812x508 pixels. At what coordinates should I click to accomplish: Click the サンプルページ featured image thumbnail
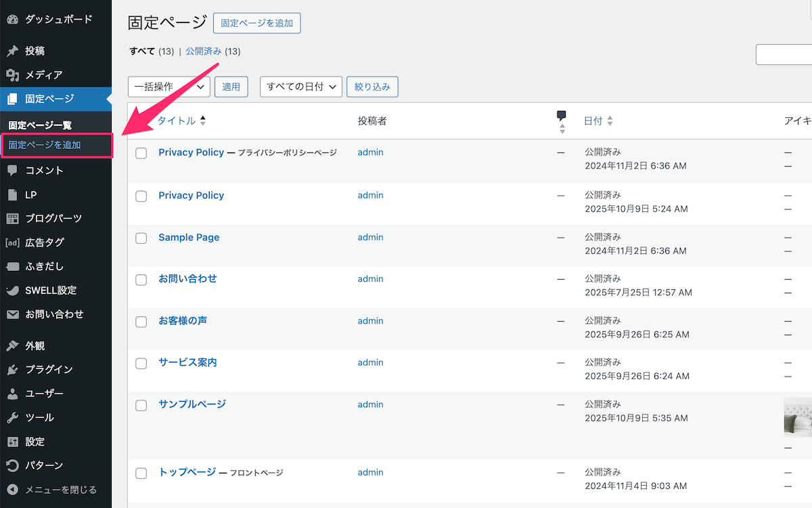798,417
